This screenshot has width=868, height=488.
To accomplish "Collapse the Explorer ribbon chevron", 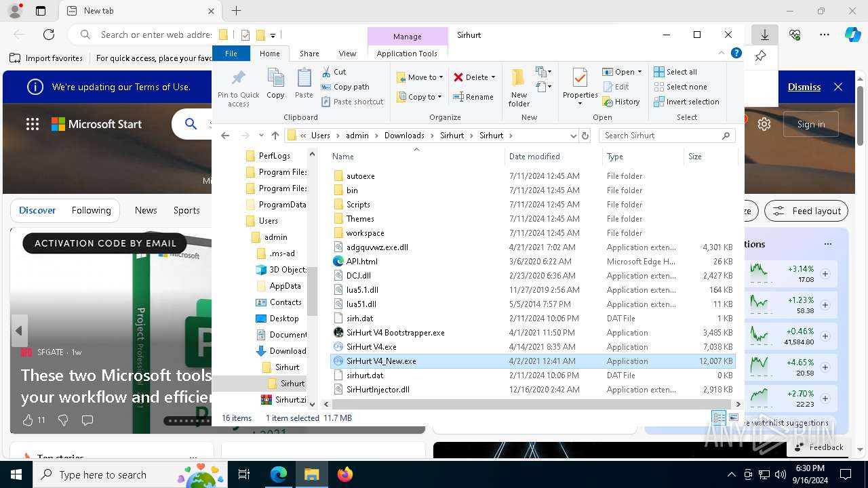I will point(722,53).
